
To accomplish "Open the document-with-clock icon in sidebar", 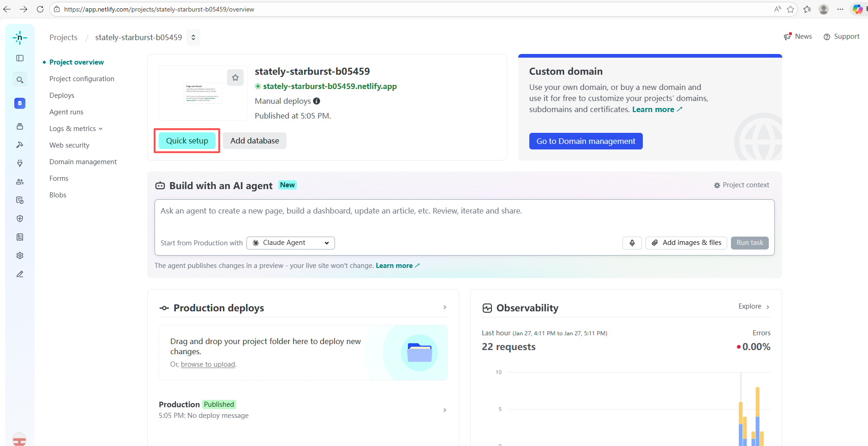I will (x=20, y=200).
